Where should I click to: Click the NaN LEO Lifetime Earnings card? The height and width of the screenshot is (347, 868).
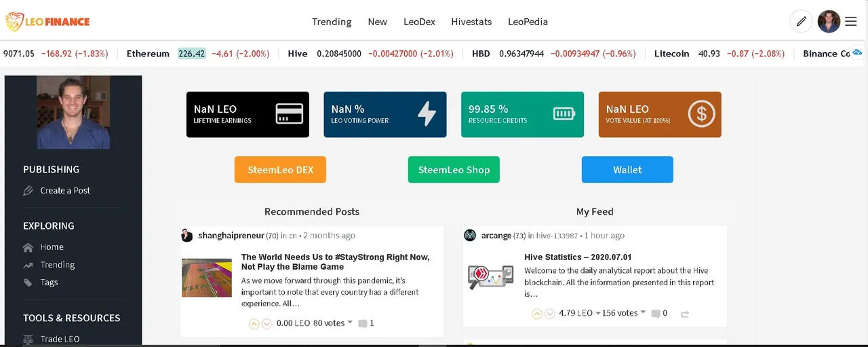point(248,114)
